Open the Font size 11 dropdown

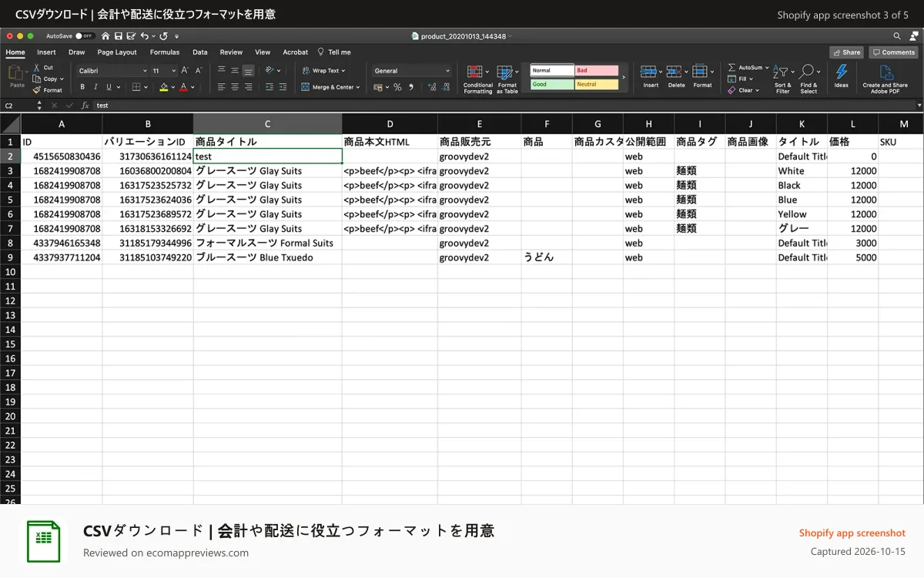[x=164, y=70]
